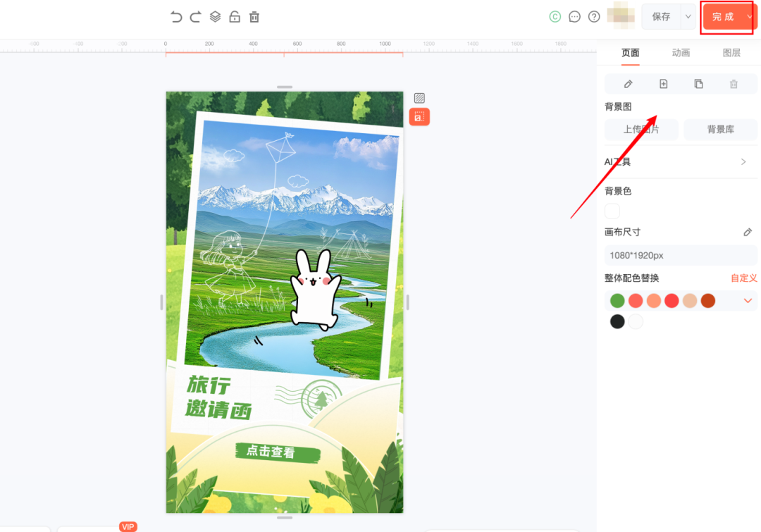Select the green postmark stamp graphic

311,398
